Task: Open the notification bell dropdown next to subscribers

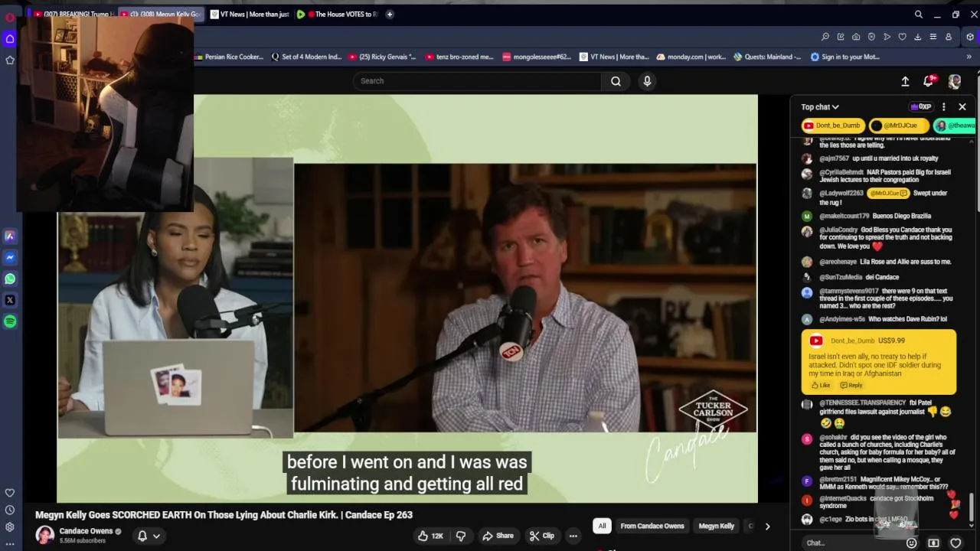Action: coord(149,536)
